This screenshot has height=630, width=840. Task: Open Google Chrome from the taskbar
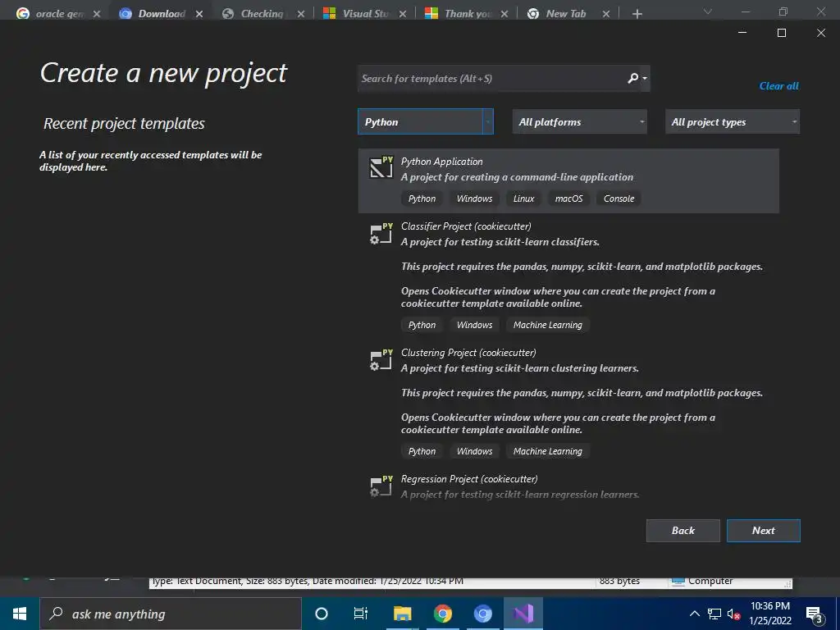442,614
